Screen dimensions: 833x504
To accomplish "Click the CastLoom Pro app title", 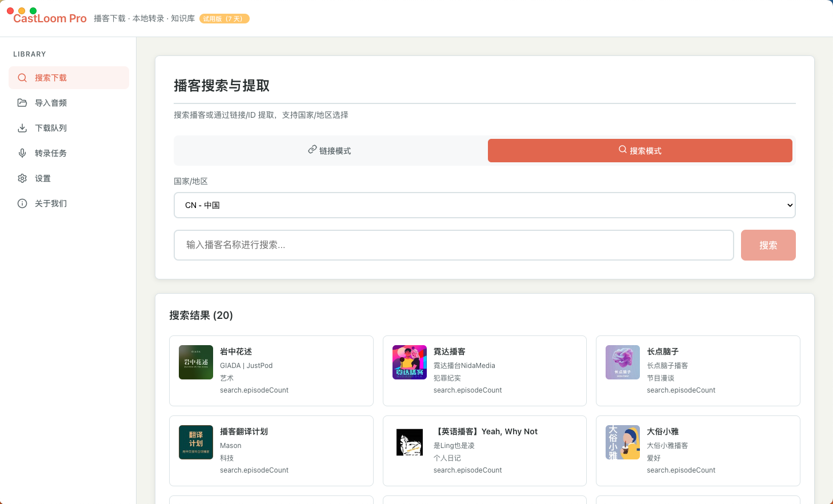I will 50,19.
